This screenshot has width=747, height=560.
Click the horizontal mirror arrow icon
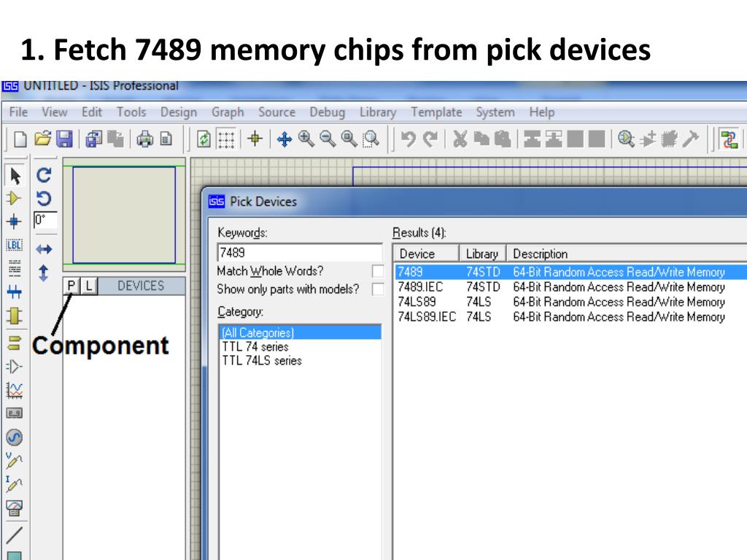point(44,249)
